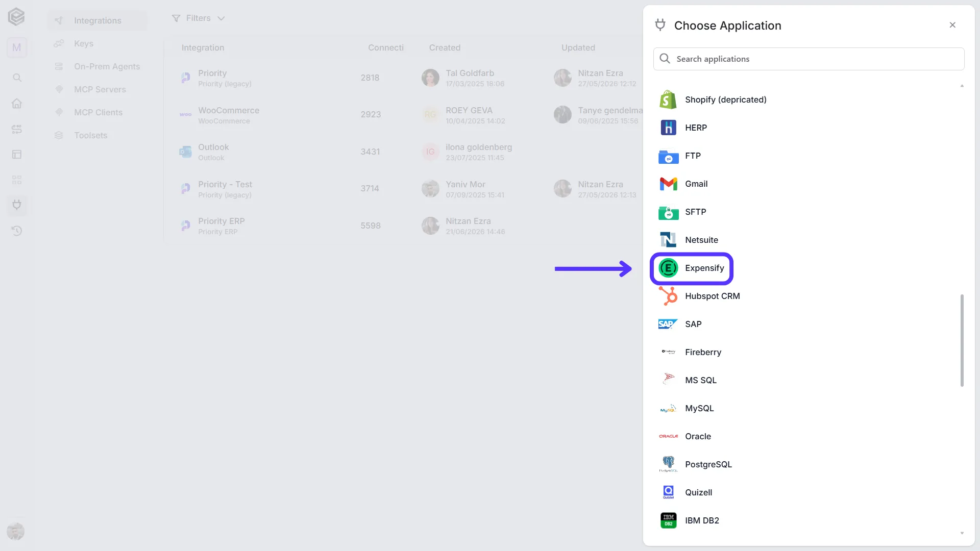Go to home via sidebar house icon
This screenshot has height=551, width=980.
click(x=17, y=104)
